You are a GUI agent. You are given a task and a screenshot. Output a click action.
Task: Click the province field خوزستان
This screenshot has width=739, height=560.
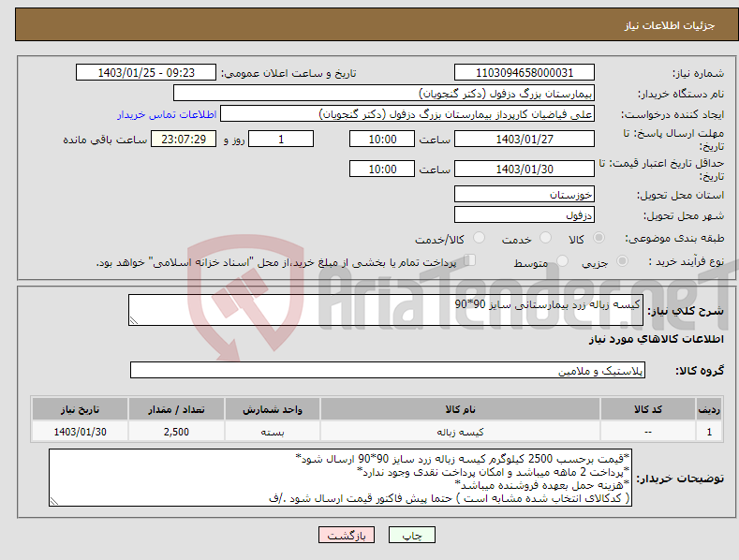pos(525,194)
